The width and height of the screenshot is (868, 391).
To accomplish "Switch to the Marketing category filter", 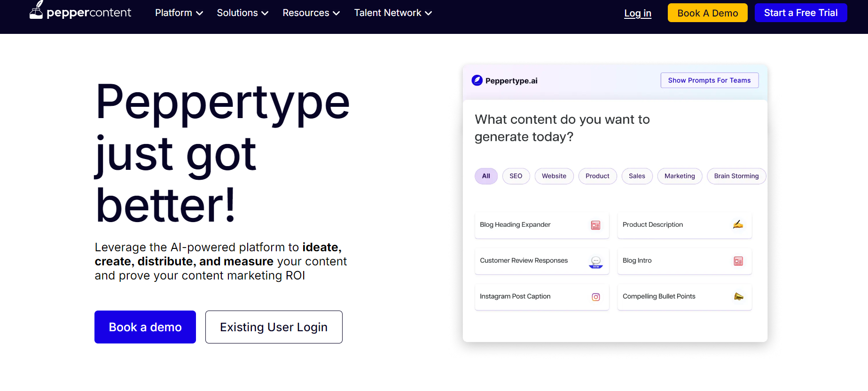I will tap(679, 176).
